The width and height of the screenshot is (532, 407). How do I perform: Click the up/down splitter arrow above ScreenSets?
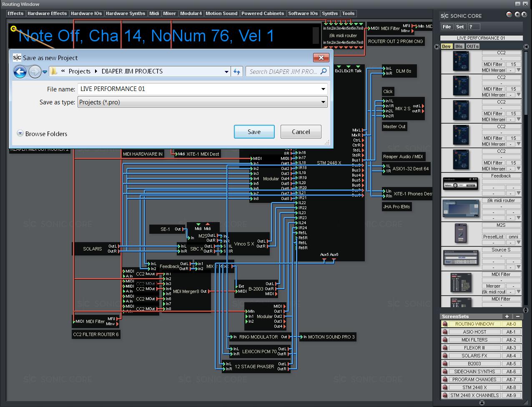pyautogui.click(x=526, y=310)
